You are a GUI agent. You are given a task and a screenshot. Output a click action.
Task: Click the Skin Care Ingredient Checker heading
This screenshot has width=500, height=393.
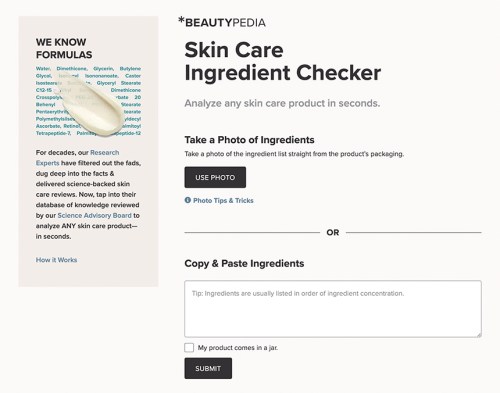283,61
